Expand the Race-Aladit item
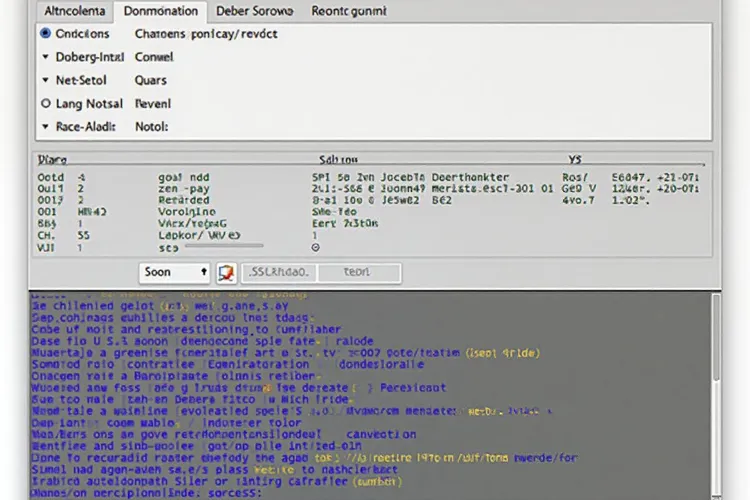Screen dimensions: 750x500 click(45, 127)
